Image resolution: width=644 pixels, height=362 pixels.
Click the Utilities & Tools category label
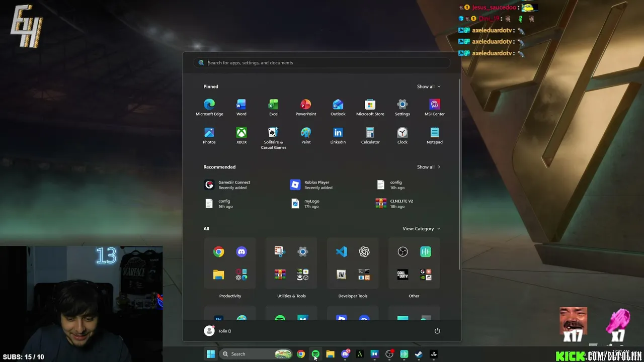click(x=291, y=296)
